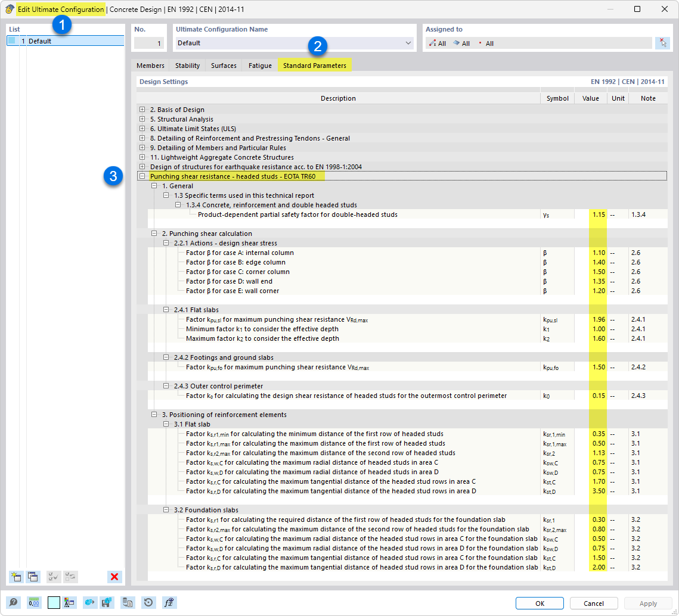679x616 pixels.
Task: Collapse 2.2.1 Actions design shear stress
Action: point(166,243)
